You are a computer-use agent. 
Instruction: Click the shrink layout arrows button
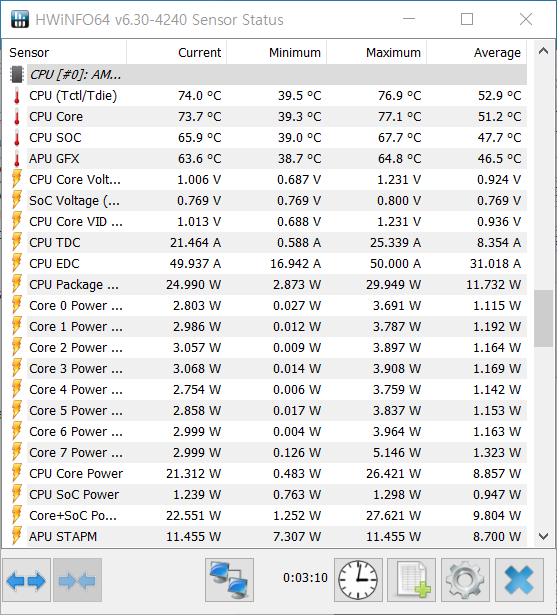(77, 580)
